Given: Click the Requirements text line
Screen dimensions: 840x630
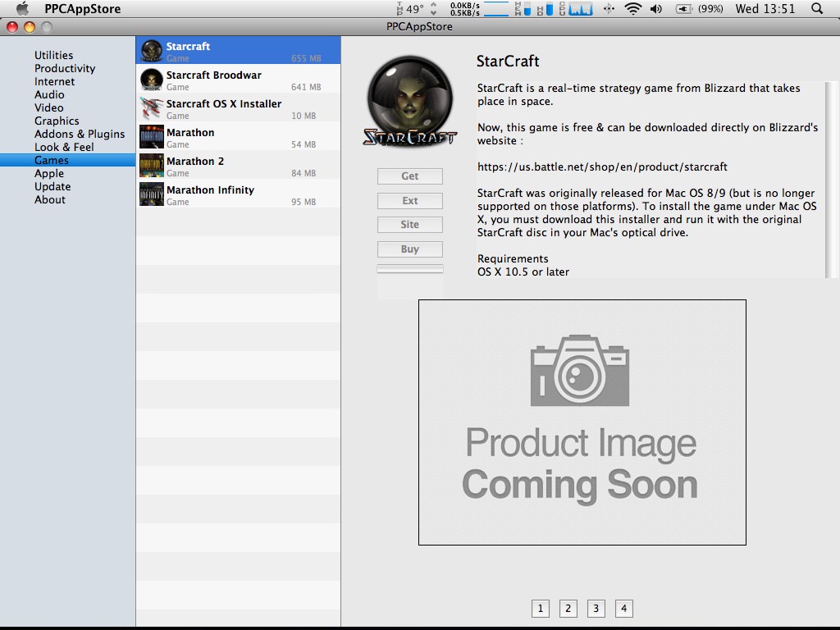Looking at the screenshot, I should [x=513, y=258].
